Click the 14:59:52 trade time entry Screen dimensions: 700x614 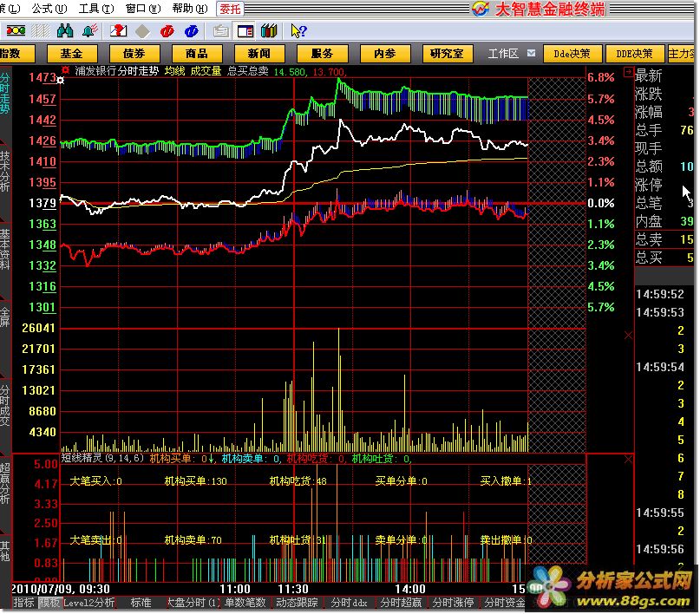pos(660,294)
